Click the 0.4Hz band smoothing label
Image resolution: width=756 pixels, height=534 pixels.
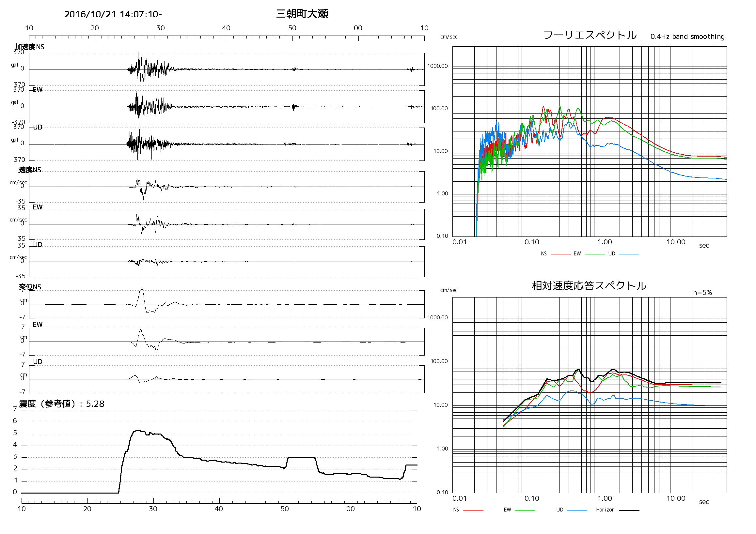pyautogui.click(x=687, y=37)
